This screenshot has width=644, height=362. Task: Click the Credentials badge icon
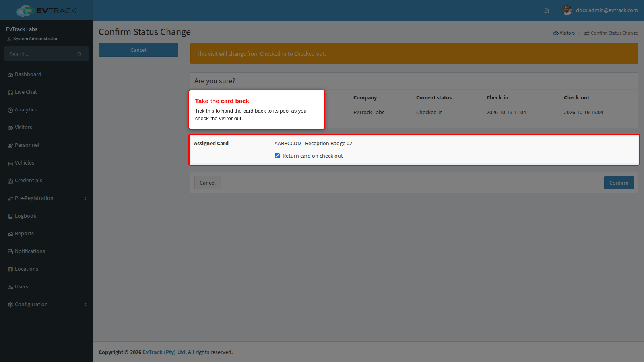[10, 181]
